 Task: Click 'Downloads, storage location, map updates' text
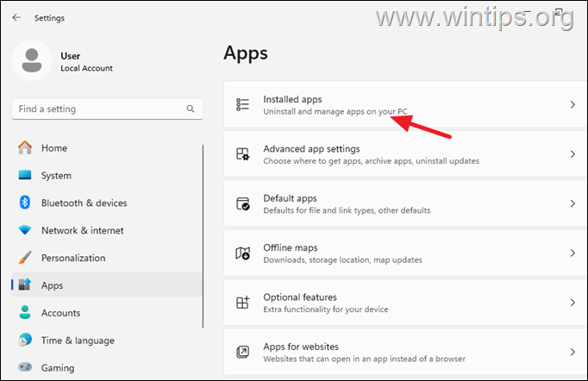[x=343, y=259]
